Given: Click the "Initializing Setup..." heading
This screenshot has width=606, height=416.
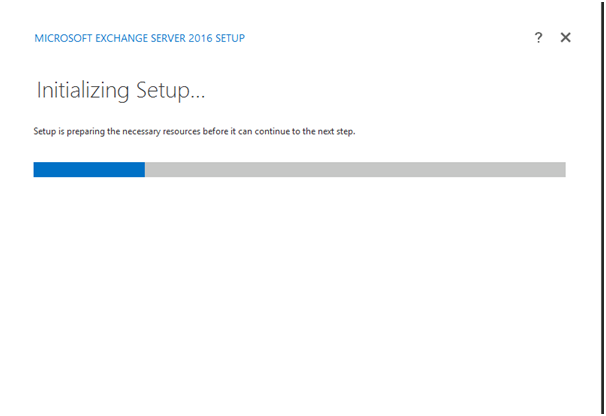Looking at the screenshot, I should (121, 90).
